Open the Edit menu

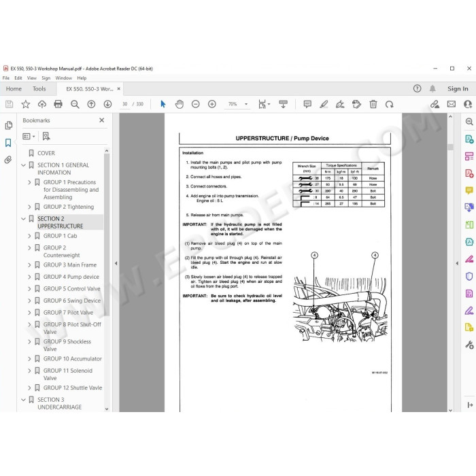(x=18, y=78)
